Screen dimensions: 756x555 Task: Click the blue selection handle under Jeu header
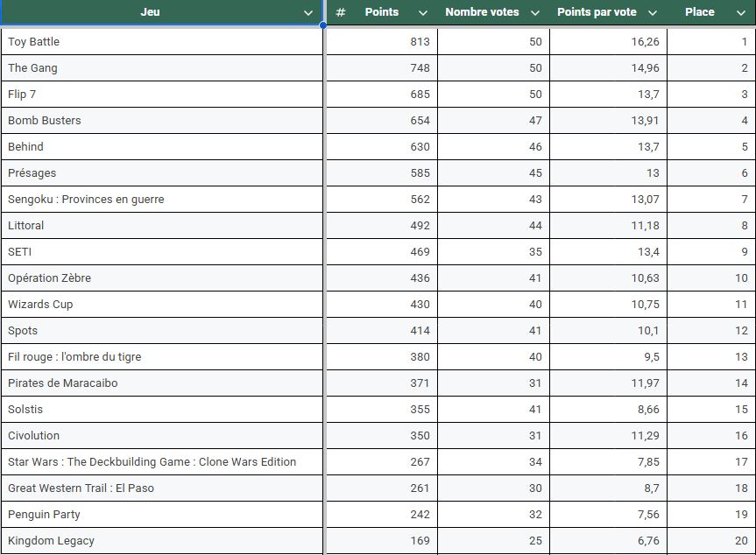(323, 25)
